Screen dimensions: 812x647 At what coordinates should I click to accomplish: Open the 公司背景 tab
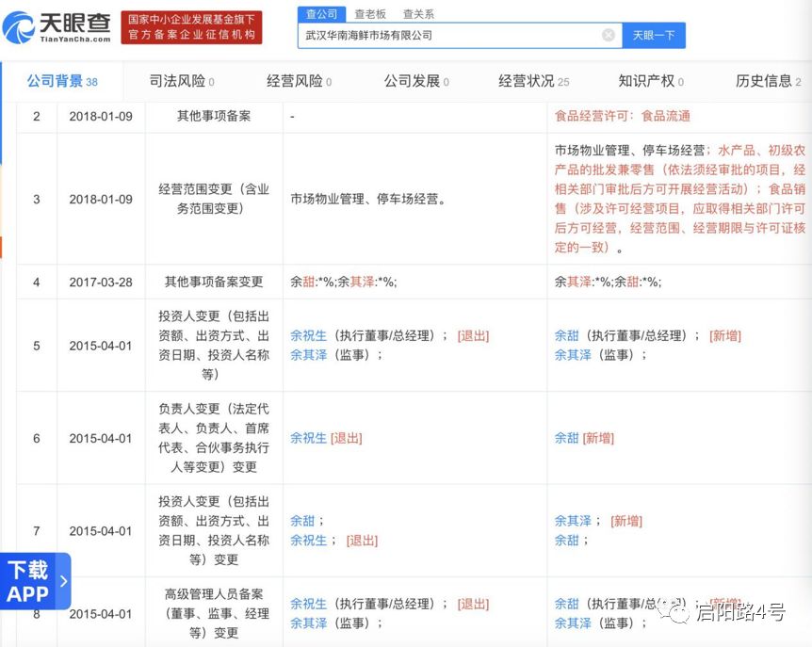62,81
